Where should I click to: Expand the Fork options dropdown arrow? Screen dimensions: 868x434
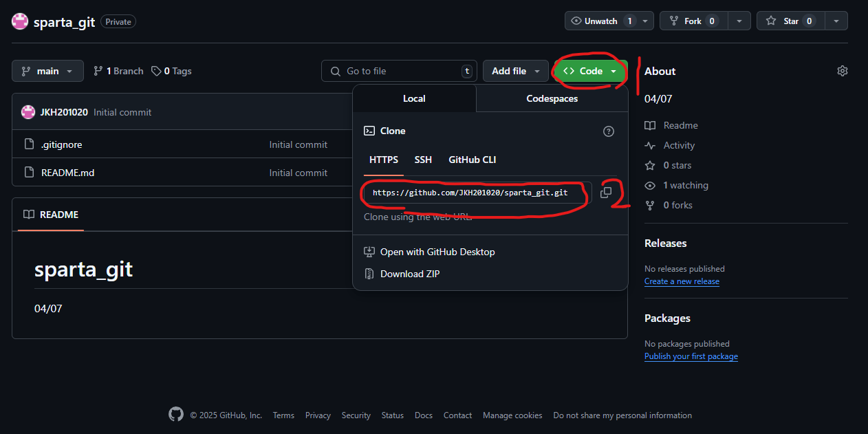[x=739, y=21]
